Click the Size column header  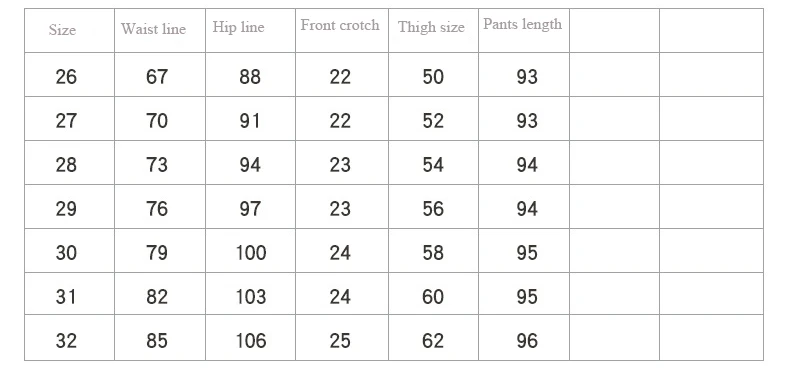tap(62, 30)
